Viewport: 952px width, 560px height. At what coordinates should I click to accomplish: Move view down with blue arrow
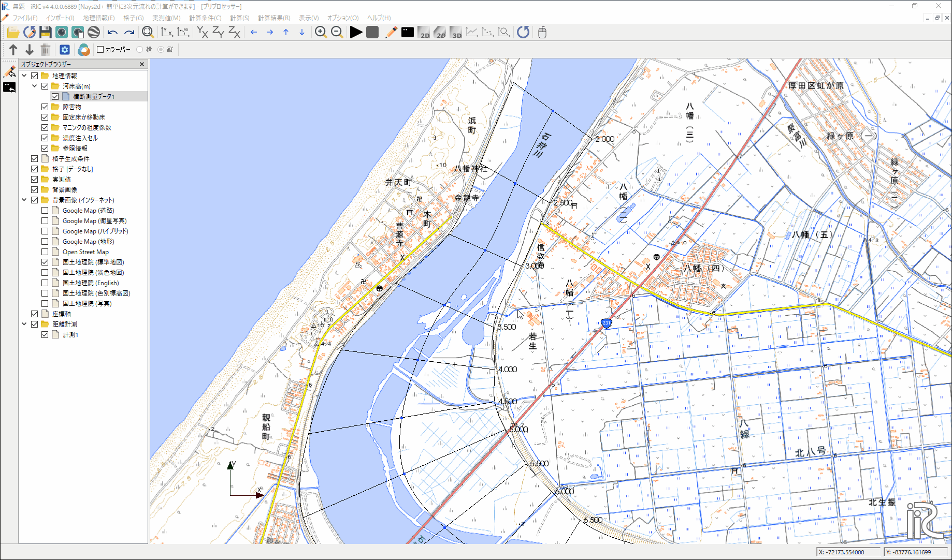coord(302,32)
